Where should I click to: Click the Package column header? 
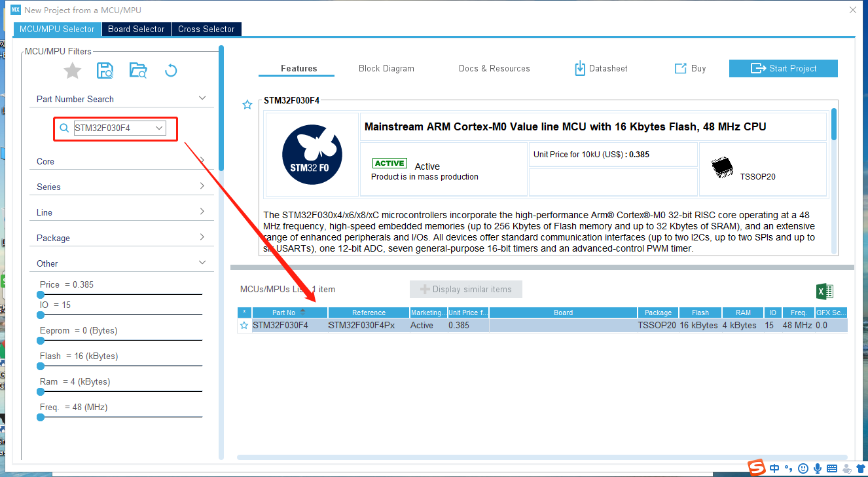coord(658,313)
